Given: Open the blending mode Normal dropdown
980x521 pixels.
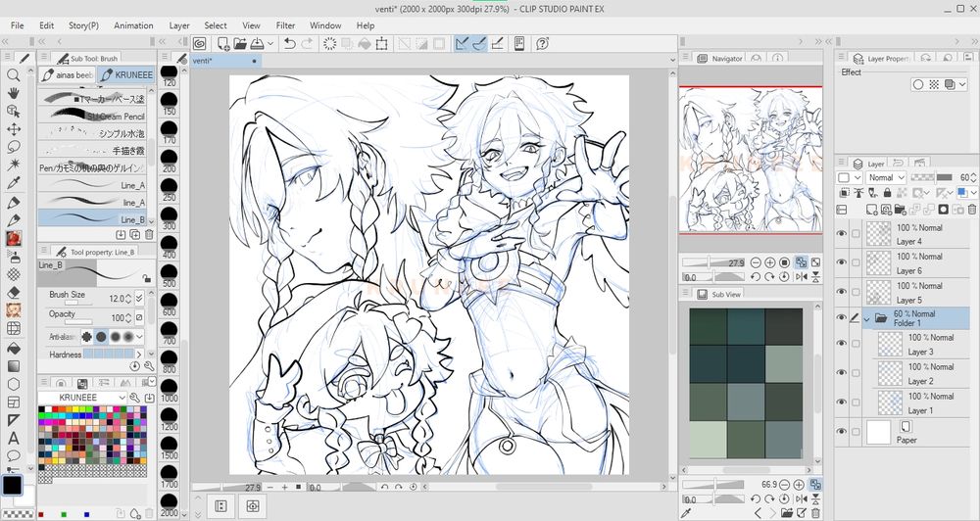Looking at the screenshot, I should (886, 177).
